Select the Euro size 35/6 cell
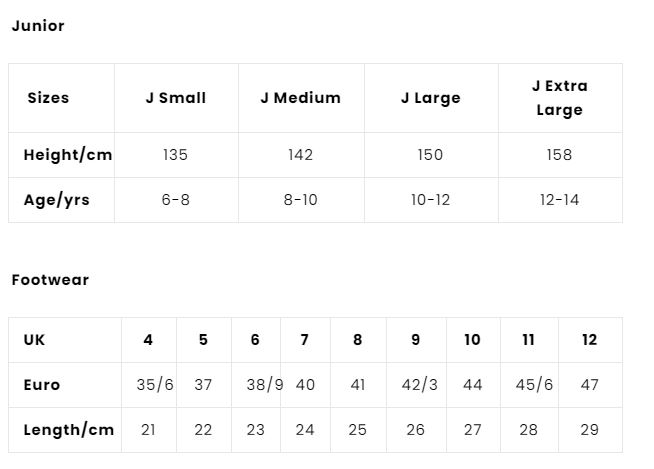This screenshot has width=654, height=469. [x=154, y=385]
